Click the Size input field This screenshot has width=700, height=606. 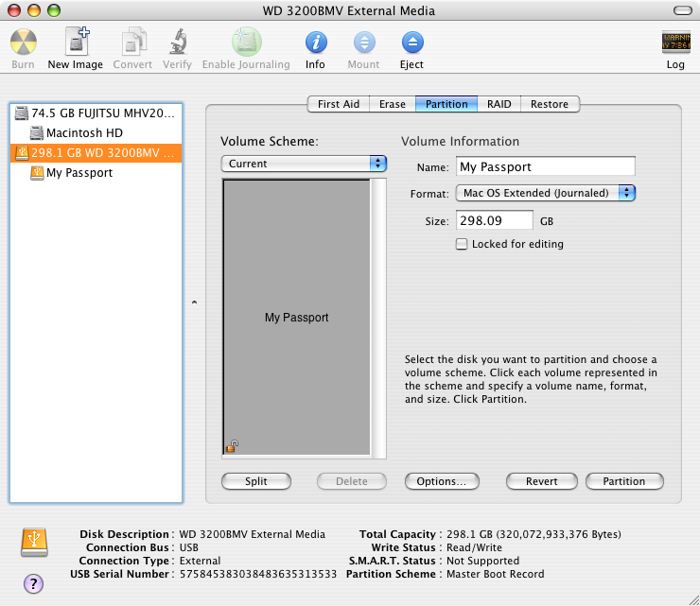[x=494, y=220]
